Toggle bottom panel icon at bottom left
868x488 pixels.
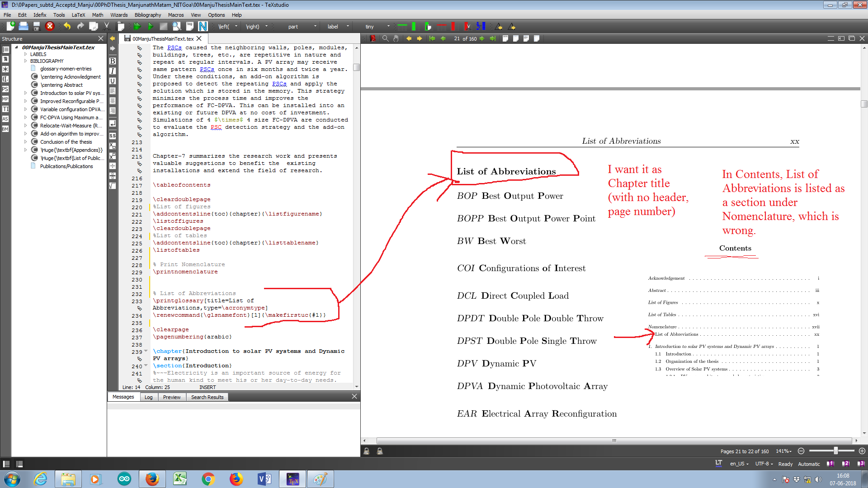coord(19,464)
